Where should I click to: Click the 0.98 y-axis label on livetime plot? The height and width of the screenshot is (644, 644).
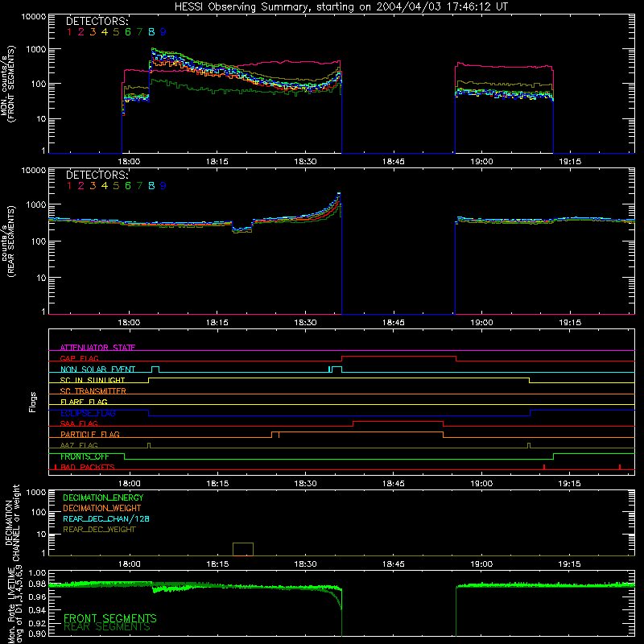click(x=37, y=584)
